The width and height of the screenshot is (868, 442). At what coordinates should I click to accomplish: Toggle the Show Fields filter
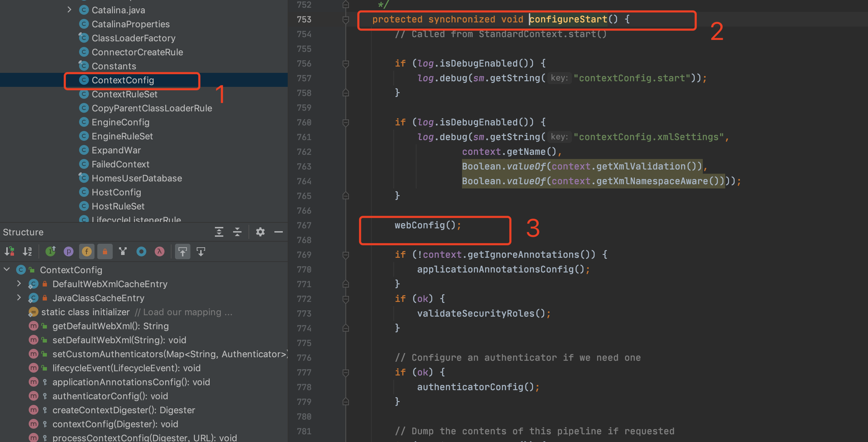pos(87,251)
